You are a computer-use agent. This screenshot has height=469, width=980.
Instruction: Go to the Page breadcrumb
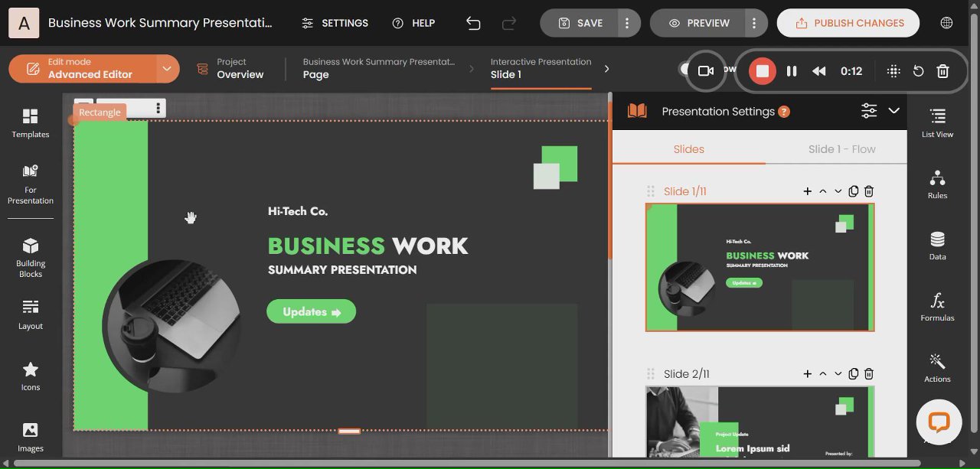(378, 69)
